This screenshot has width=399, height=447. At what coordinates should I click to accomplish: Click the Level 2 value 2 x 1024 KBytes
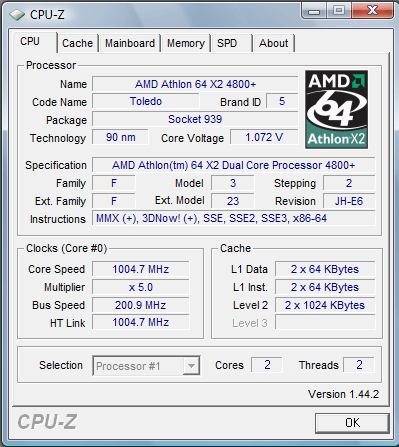click(x=325, y=305)
